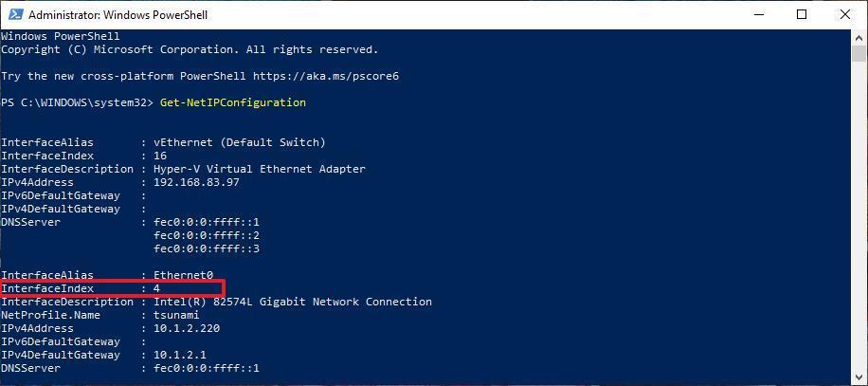Click the Ethernet0 interface alias
The height and width of the screenshot is (386, 868).
pyautogui.click(x=183, y=275)
